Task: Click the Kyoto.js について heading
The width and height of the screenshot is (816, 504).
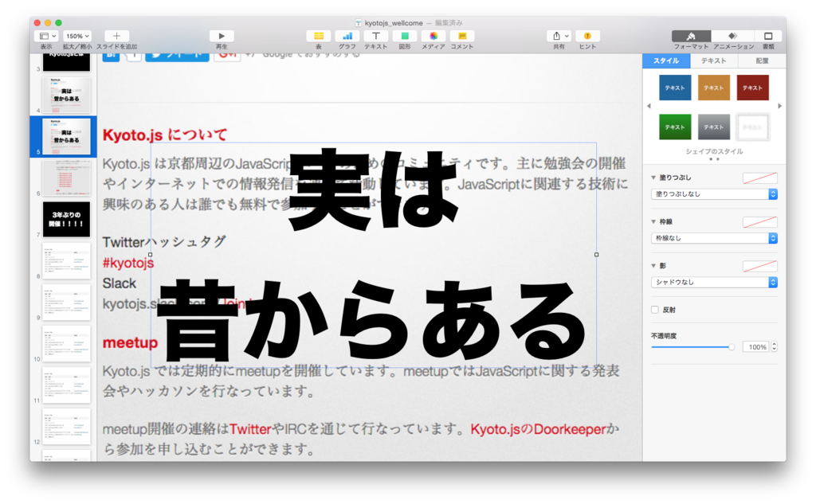Action: pyautogui.click(x=165, y=135)
